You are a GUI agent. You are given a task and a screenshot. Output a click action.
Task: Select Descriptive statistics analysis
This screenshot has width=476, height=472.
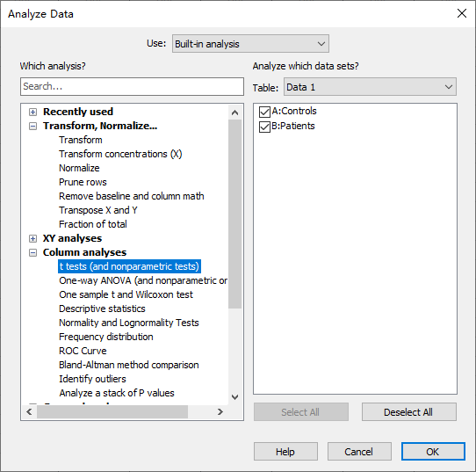pyautogui.click(x=102, y=309)
